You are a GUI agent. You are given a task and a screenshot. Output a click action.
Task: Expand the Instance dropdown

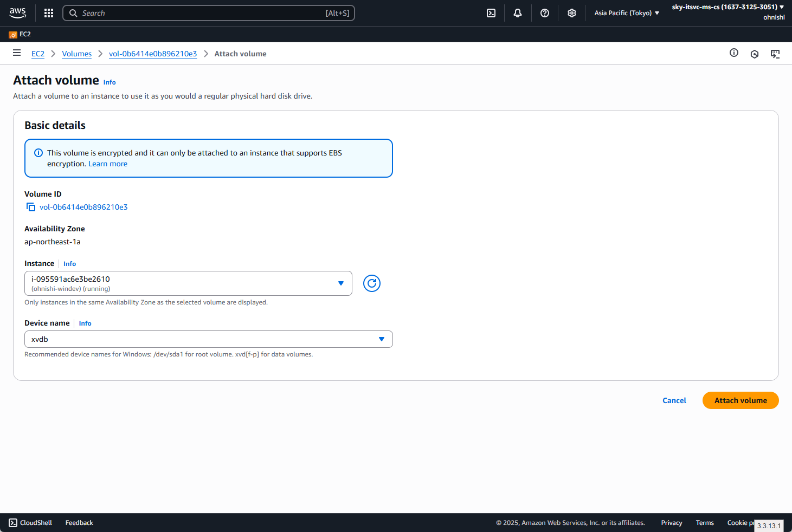pyautogui.click(x=188, y=283)
